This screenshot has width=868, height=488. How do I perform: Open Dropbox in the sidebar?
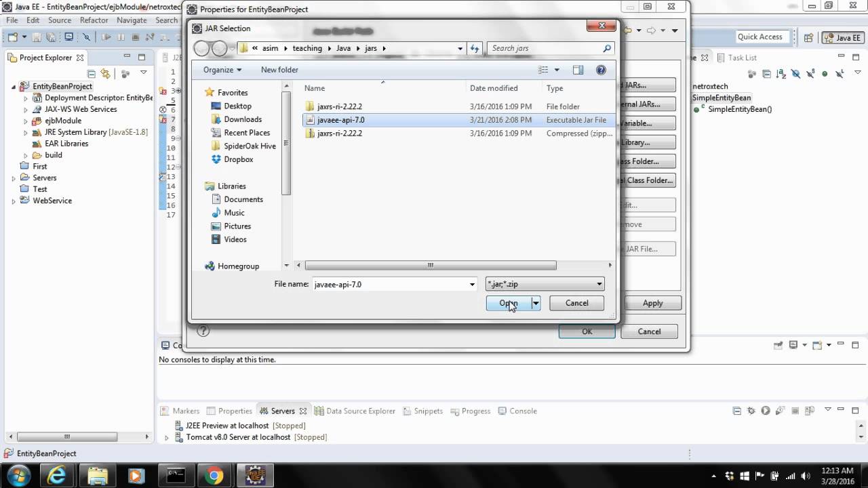(x=238, y=159)
